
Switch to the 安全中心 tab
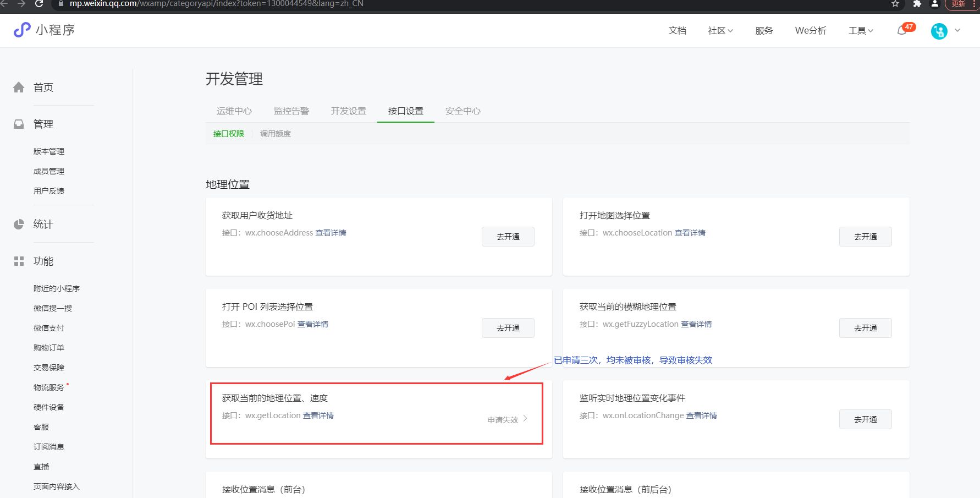point(463,111)
